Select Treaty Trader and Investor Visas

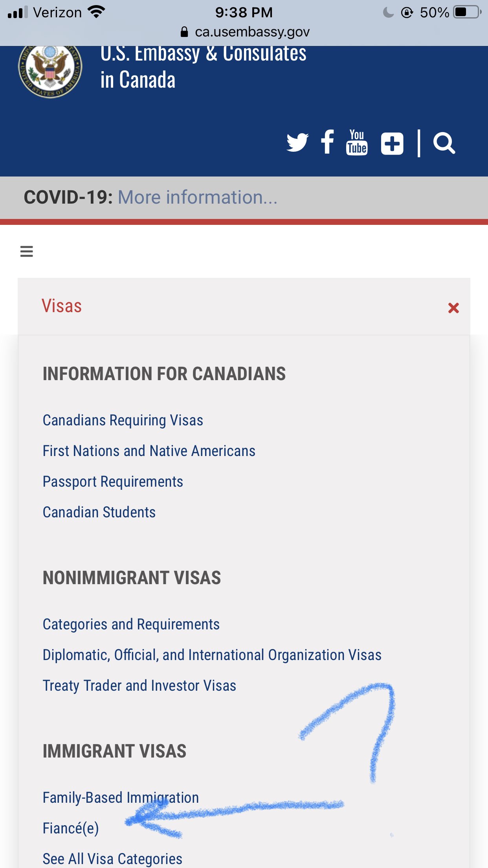pos(139,686)
